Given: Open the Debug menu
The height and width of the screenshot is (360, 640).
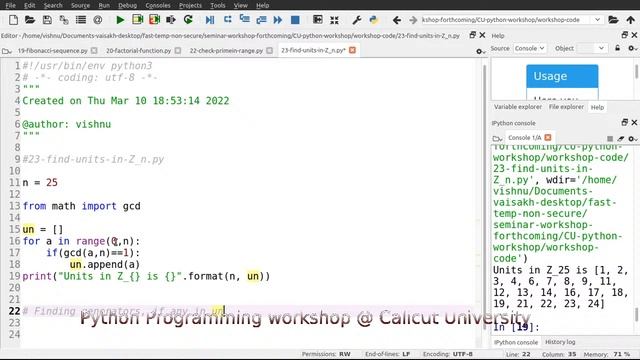Looking at the screenshot, I should [x=128, y=5].
